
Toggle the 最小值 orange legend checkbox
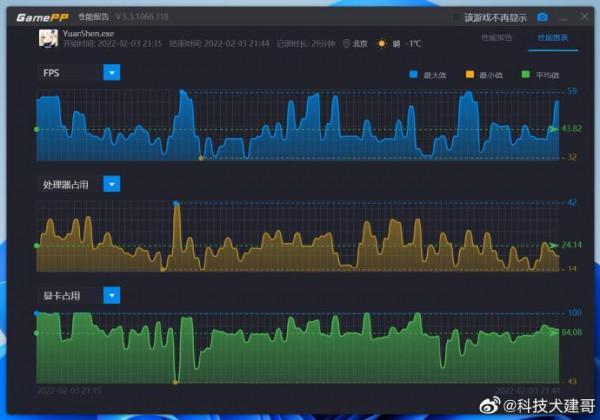(471, 75)
